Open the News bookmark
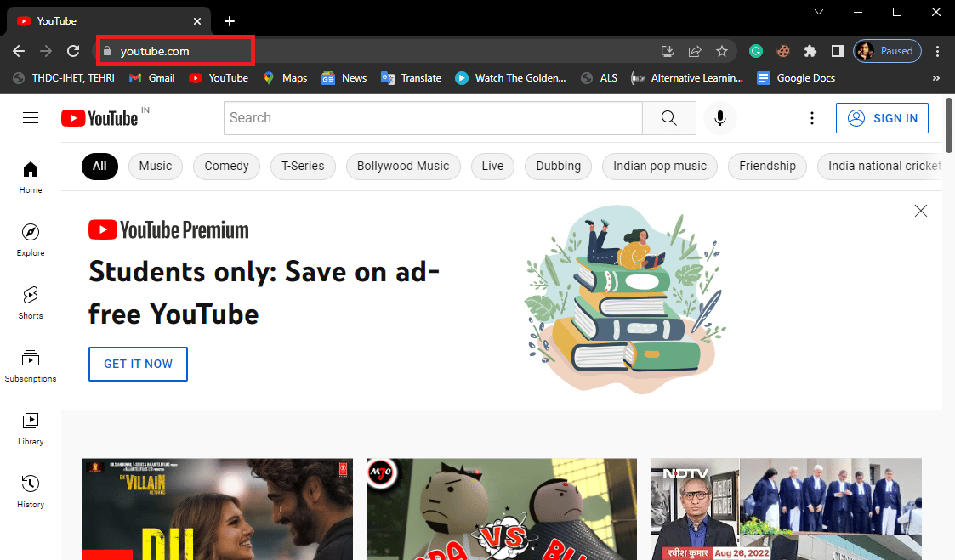 coord(344,78)
